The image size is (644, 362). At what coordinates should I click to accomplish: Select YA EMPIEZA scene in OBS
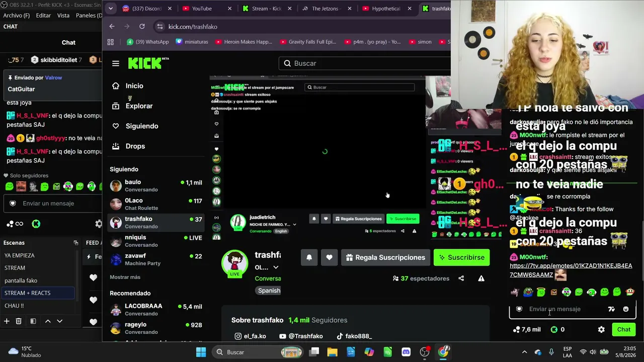click(x=38, y=255)
